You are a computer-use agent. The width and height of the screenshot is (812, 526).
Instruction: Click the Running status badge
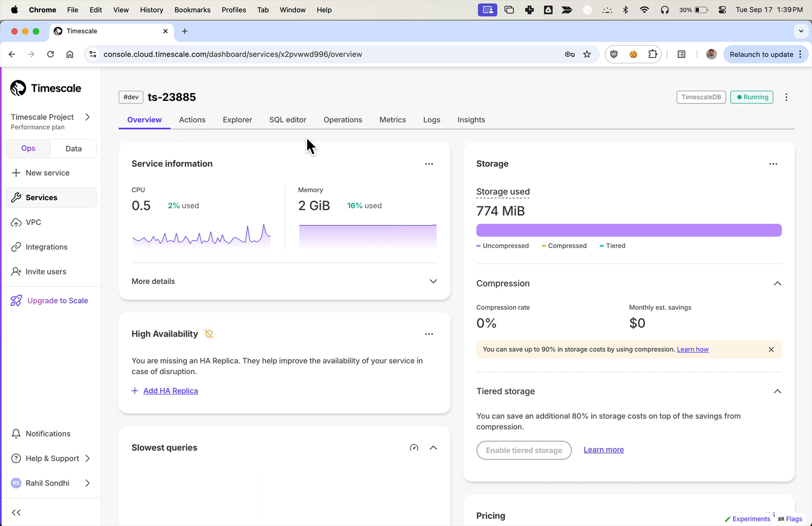(752, 97)
